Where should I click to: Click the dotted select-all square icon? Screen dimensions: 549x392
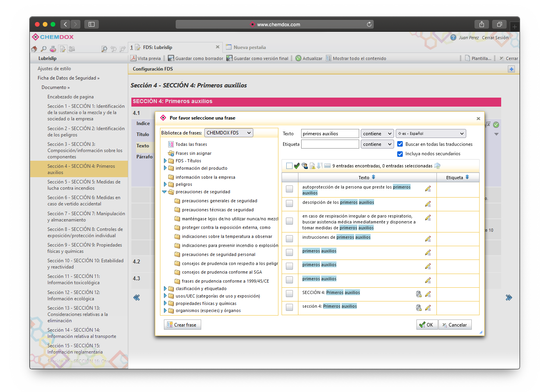(289, 166)
